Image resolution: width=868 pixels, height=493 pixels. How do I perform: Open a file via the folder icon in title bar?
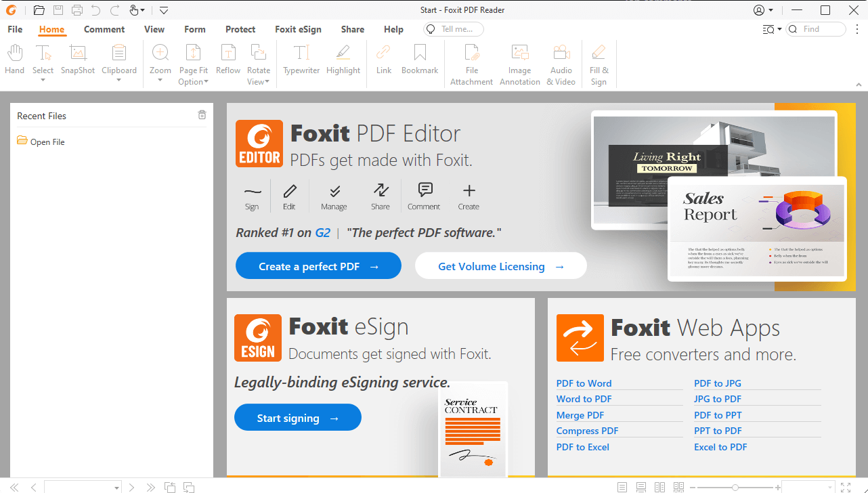tap(39, 10)
